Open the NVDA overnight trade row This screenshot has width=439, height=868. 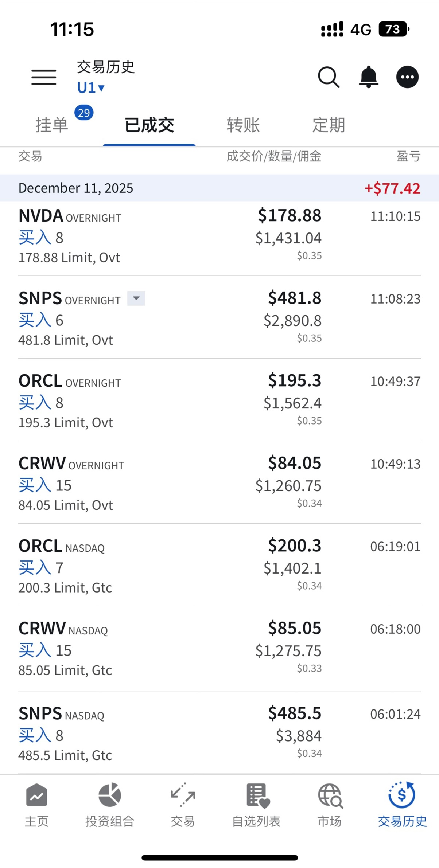pyautogui.click(x=219, y=237)
